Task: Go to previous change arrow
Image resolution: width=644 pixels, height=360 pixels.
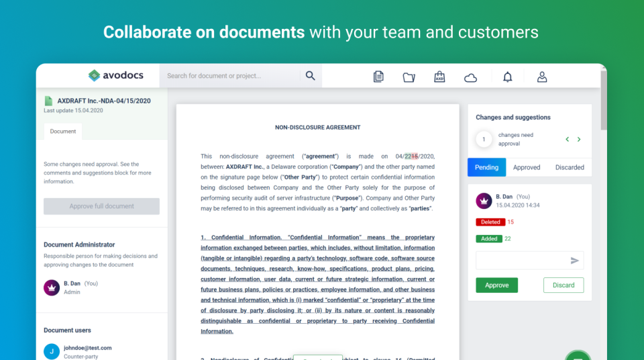Action: (568, 140)
